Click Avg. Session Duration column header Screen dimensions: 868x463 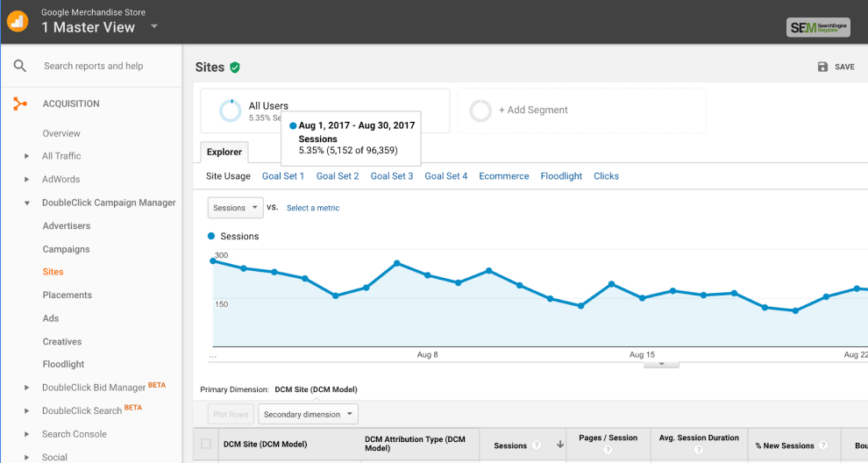pyautogui.click(x=699, y=438)
